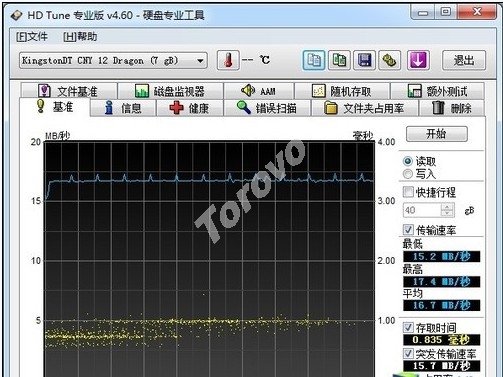Select the 读取 read radio button
The height and width of the screenshot is (377, 503).
click(408, 161)
